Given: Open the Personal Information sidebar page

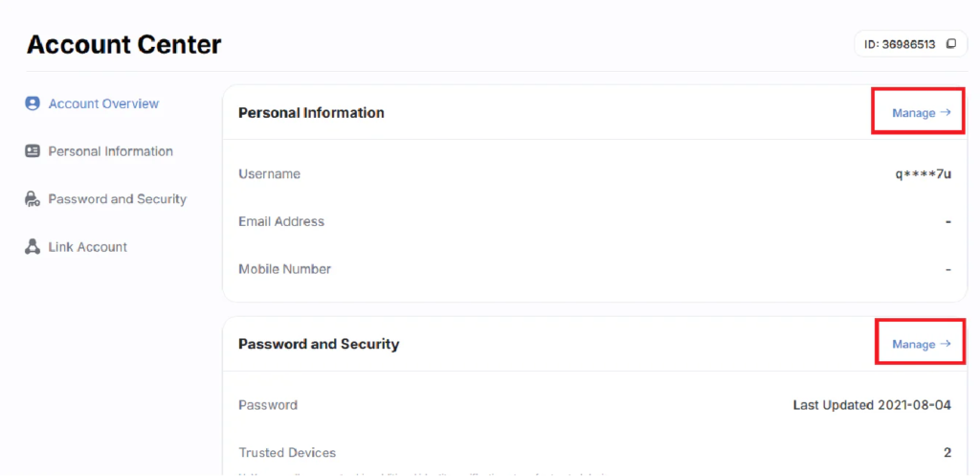Looking at the screenshot, I should (110, 151).
